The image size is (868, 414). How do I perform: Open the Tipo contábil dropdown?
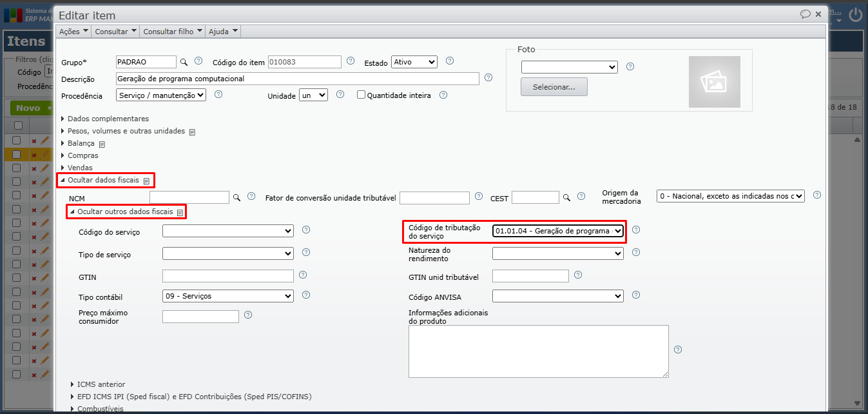point(228,296)
